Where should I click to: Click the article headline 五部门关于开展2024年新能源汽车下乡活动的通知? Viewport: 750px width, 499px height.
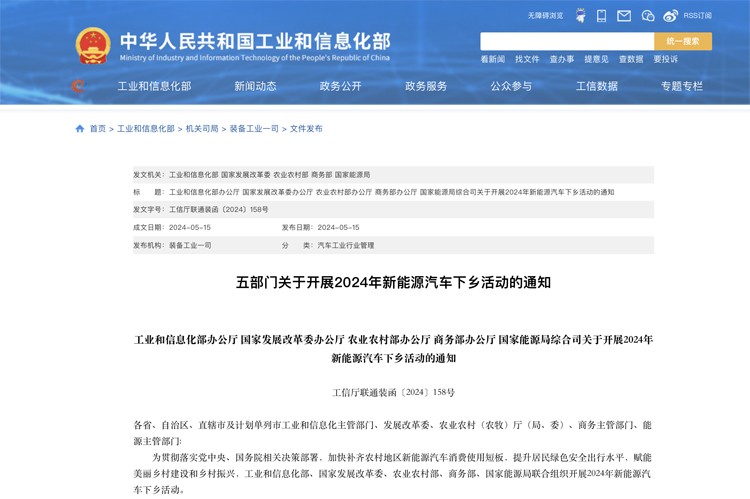click(x=393, y=283)
